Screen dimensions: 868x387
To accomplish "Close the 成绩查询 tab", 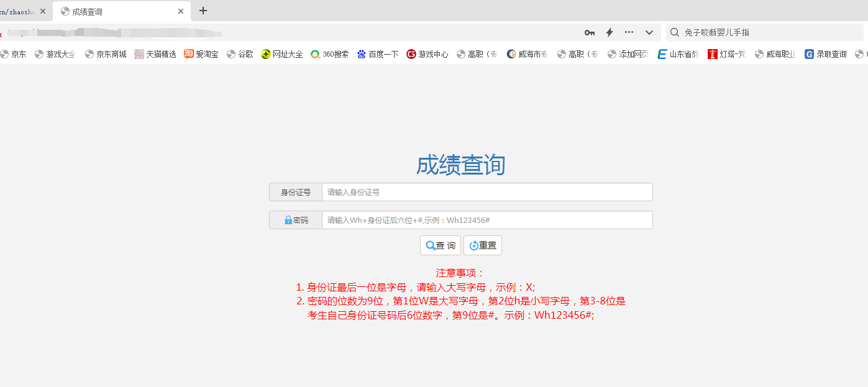I will (x=181, y=11).
